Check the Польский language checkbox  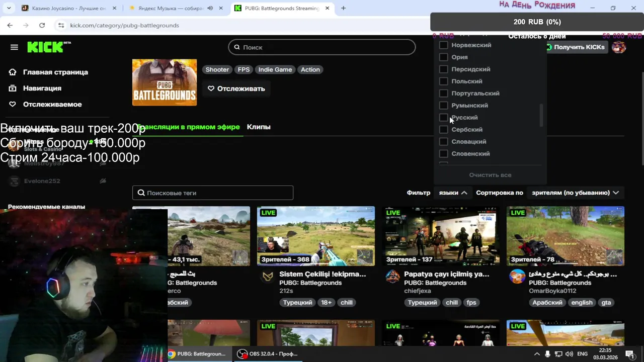(x=443, y=81)
